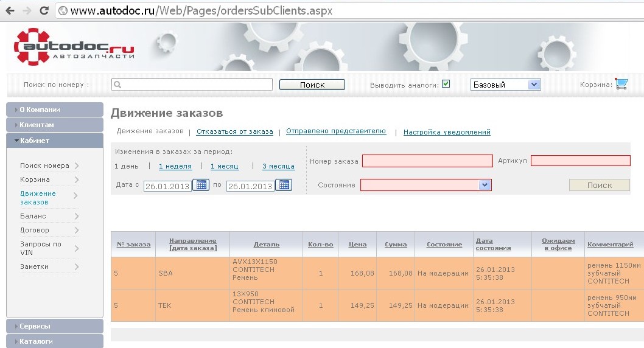
Task: Focus the Артикул input field
Action: click(x=580, y=161)
